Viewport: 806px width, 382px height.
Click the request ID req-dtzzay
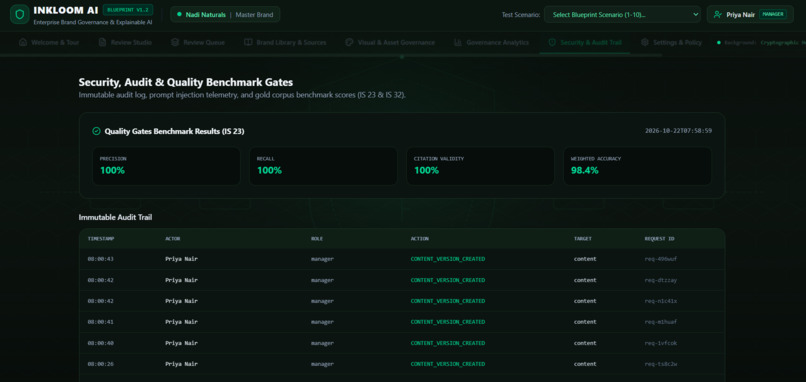[661, 280]
